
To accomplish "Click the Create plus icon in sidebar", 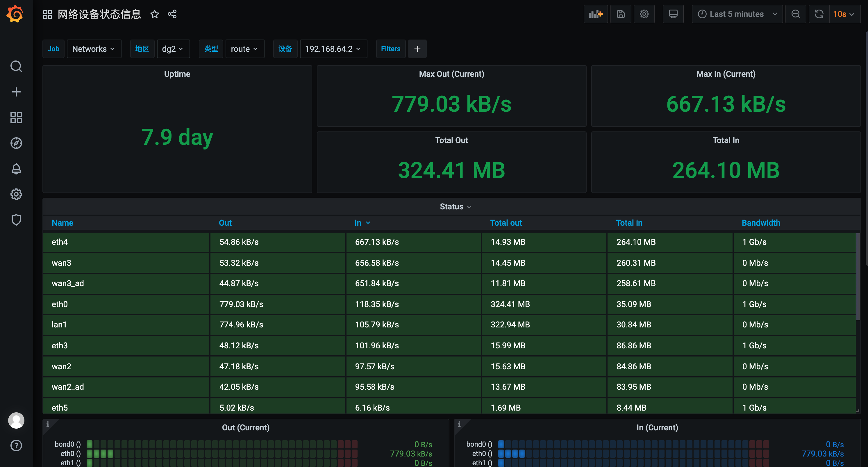I will coord(16,92).
